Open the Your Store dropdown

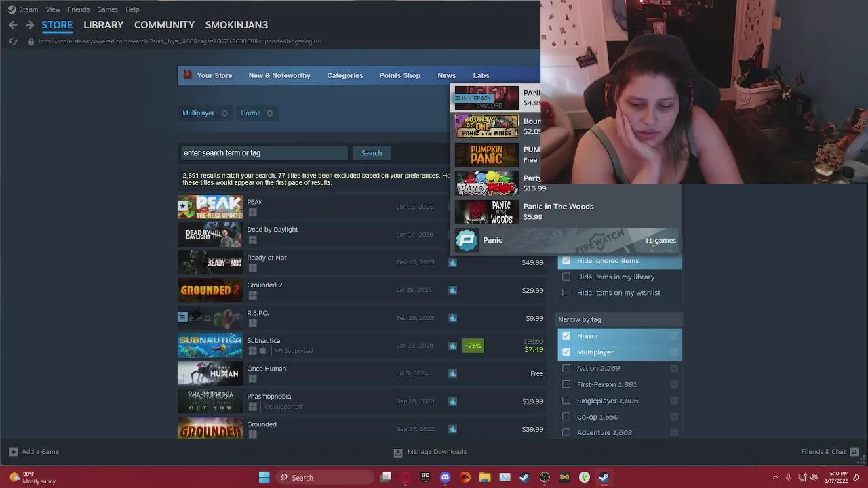tap(214, 75)
